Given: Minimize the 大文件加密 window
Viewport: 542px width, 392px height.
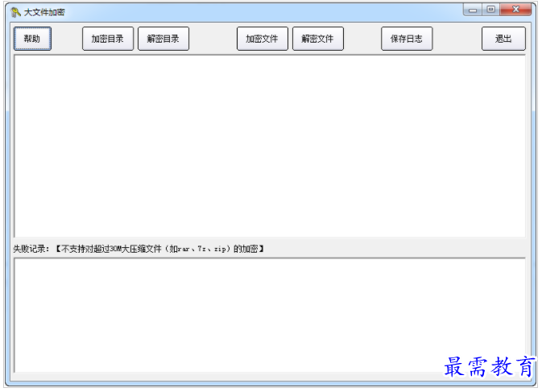Looking at the screenshot, I should [473, 10].
